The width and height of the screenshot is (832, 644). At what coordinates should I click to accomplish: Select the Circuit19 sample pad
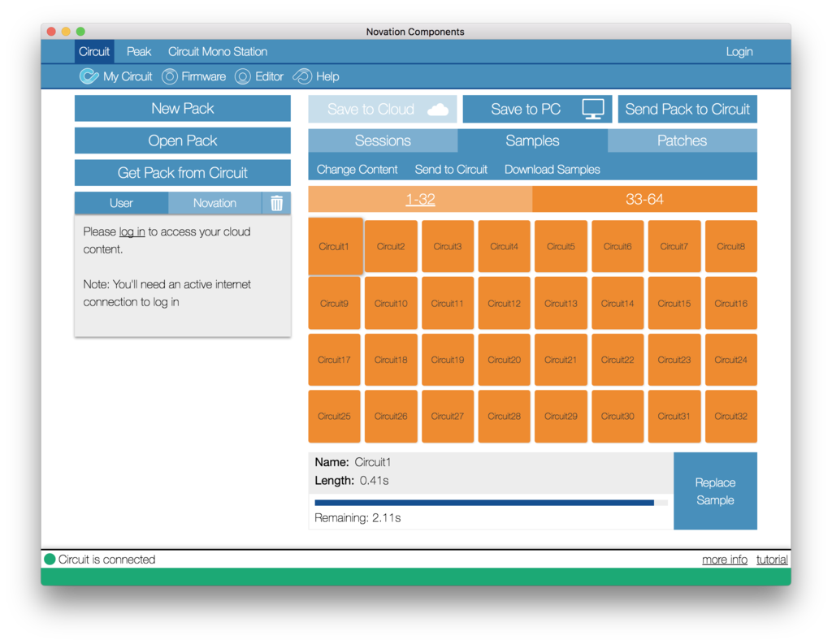(x=448, y=360)
